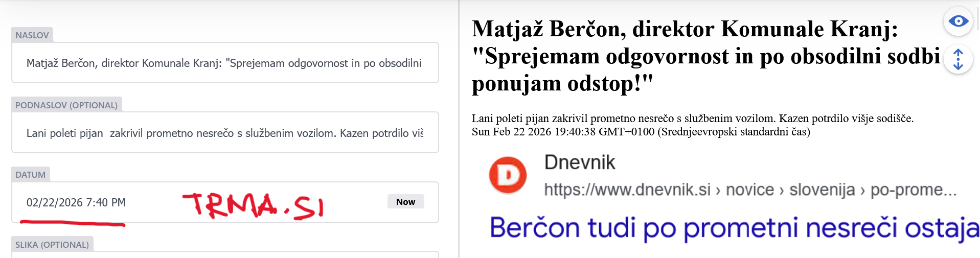Screen dimensions: 980x258
Task: Click the preview timestamp 'Sun Feb 22 2026'
Action: [x=641, y=132]
